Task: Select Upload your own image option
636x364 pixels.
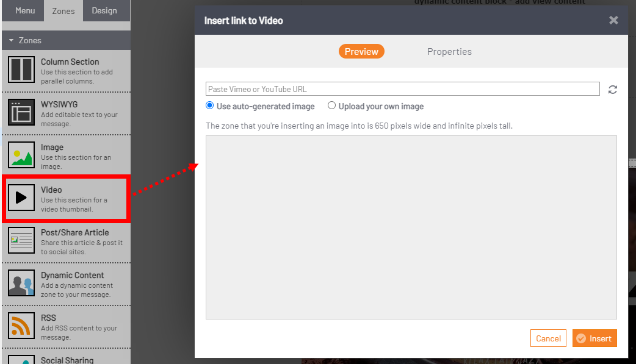Action: (331, 105)
